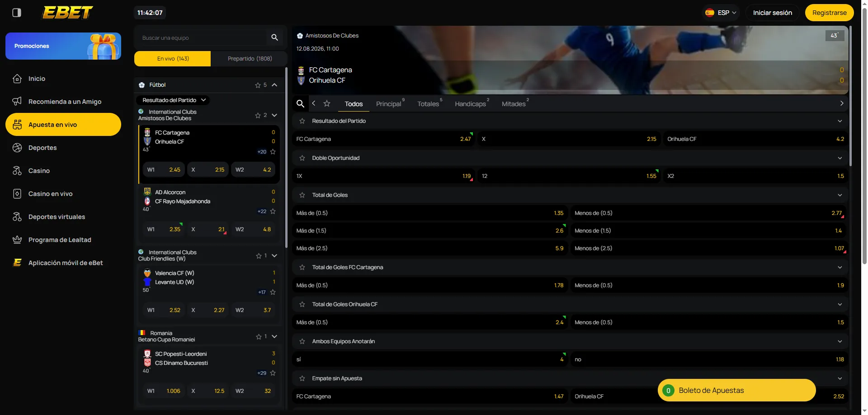Click the match list scrollbar

[286, 158]
